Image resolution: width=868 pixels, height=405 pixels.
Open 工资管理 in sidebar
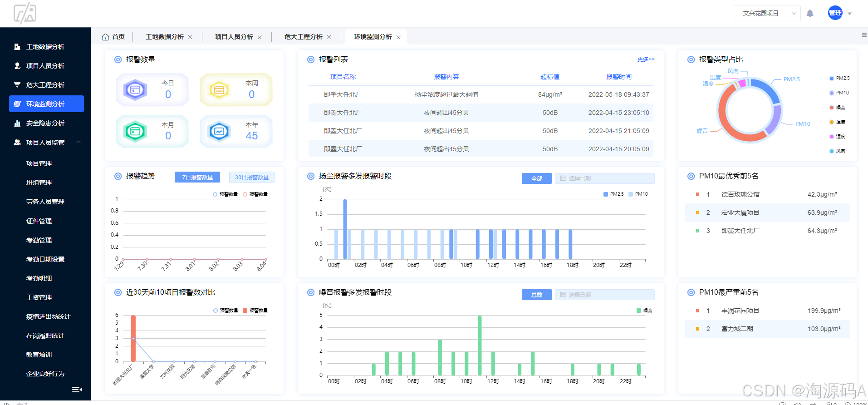[39, 297]
